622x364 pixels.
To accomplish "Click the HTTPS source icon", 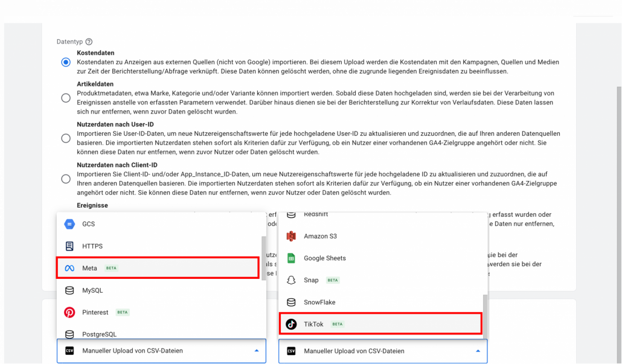I will point(69,246).
